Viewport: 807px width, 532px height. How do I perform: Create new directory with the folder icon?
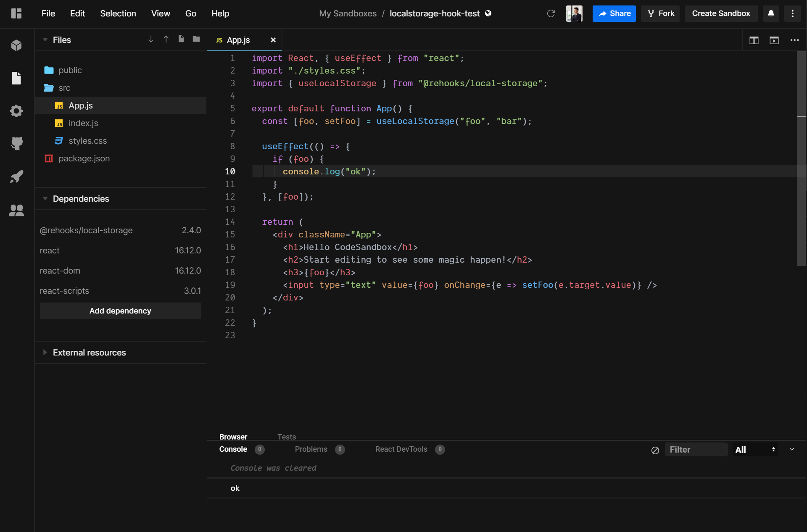(x=196, y=39)
